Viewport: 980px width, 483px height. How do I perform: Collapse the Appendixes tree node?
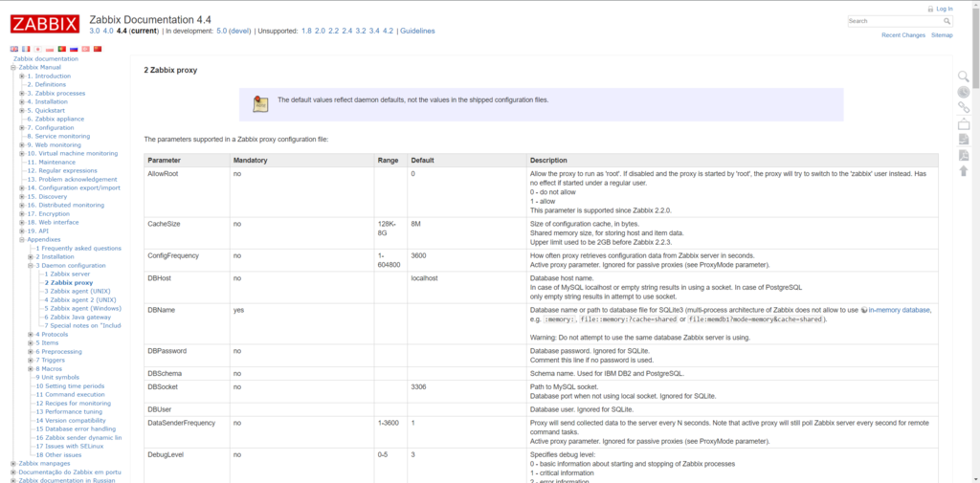point(22,240)
